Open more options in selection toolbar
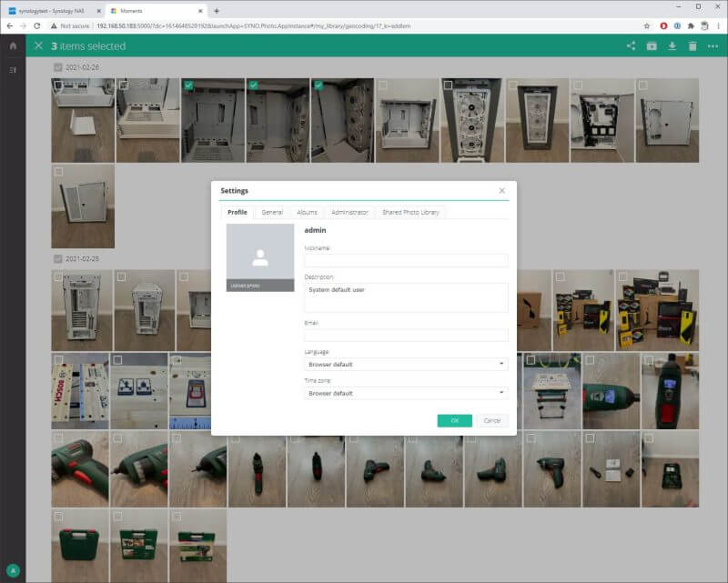The height and width of the screenshot is (583, 728). click(713, 46)
